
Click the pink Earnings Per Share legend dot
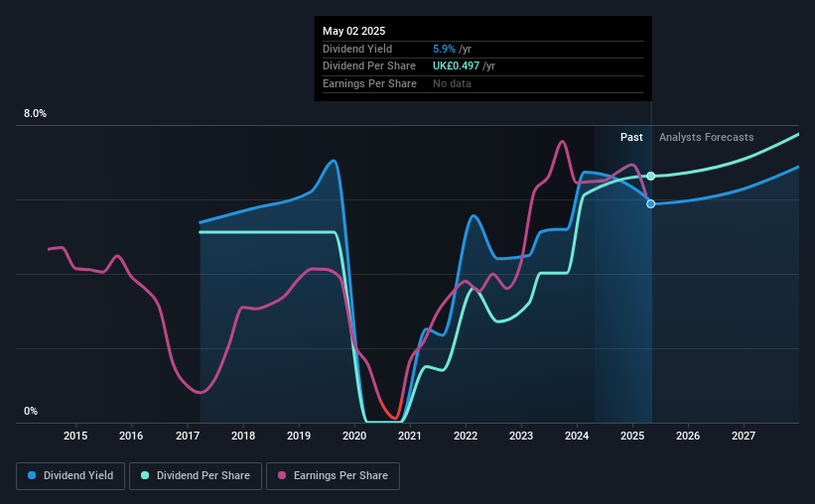282,475
